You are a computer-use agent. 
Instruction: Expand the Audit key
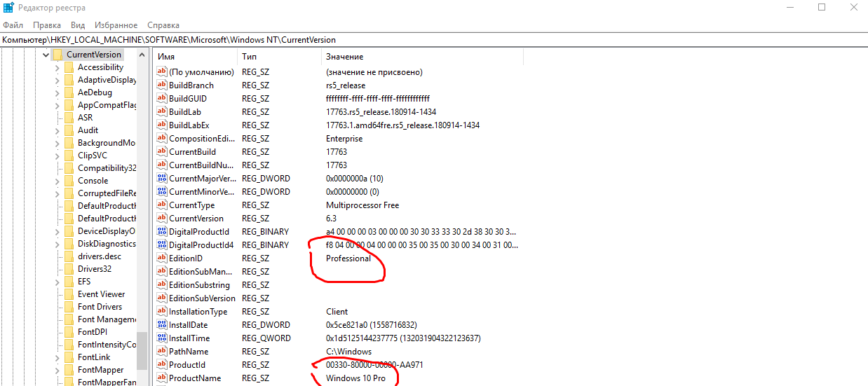point(57,130)
